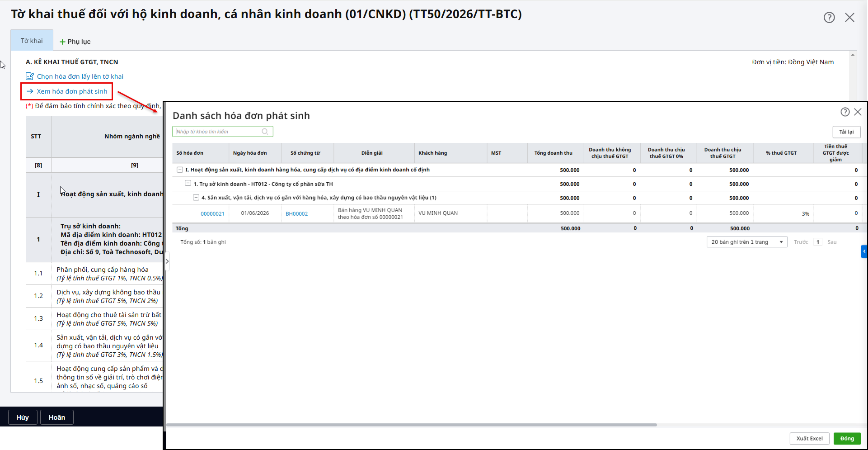Image resolution: width=868 pixels, height=450 pixels.
Task: Click search magnifier icon in keyword field
Action: 265,132
